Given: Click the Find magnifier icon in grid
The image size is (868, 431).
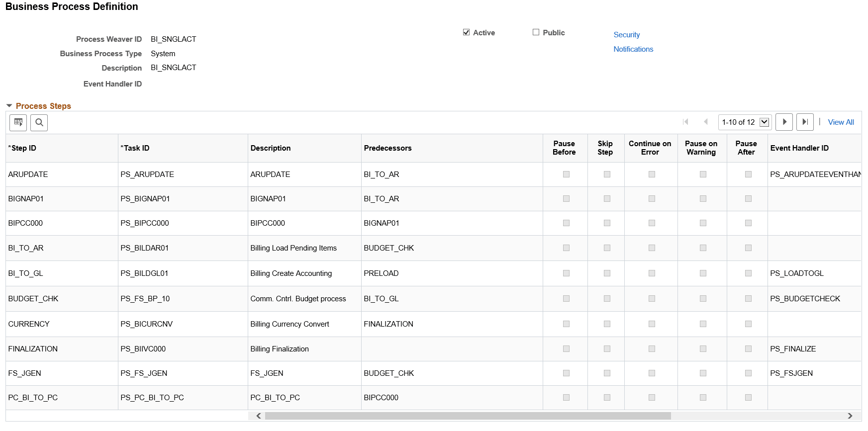Looking at the screenshot, I should click(x=39, y=122).
